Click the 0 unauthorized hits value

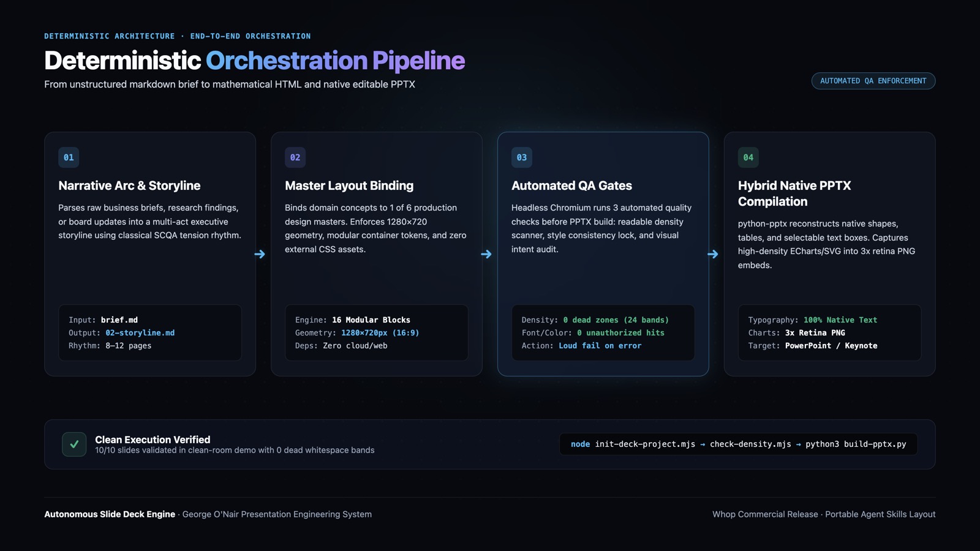point(620,333)
